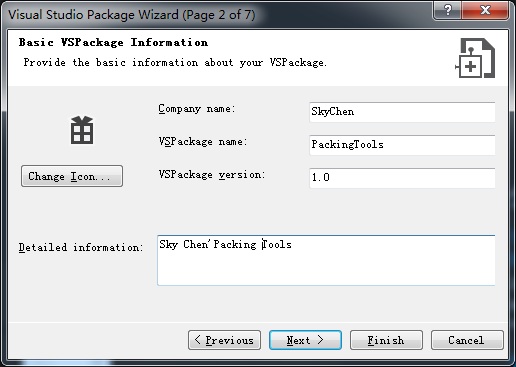Click the gift box package icon preview
The image size is (516, 367).
tap(82, 130)
